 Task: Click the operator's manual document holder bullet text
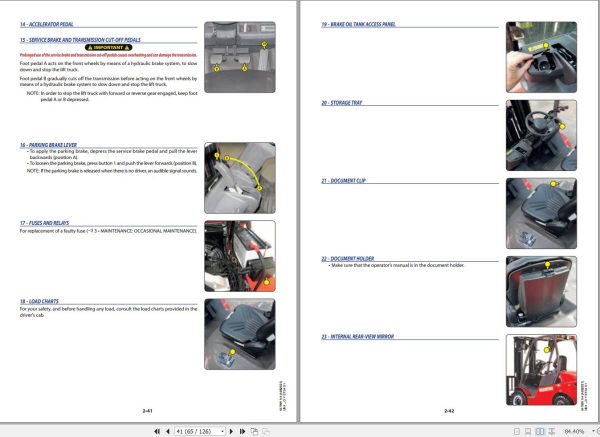click(x=396, y=265)
